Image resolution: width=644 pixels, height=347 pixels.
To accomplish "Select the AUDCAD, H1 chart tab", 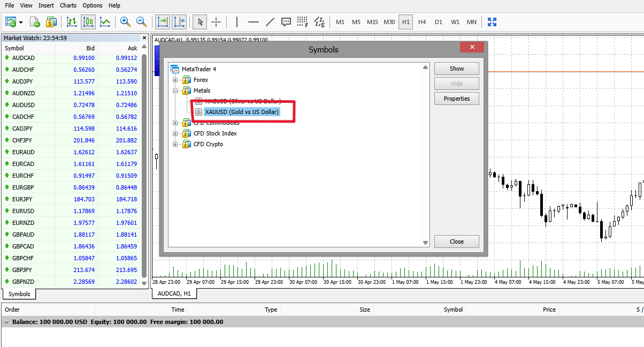I will (174, 293).
